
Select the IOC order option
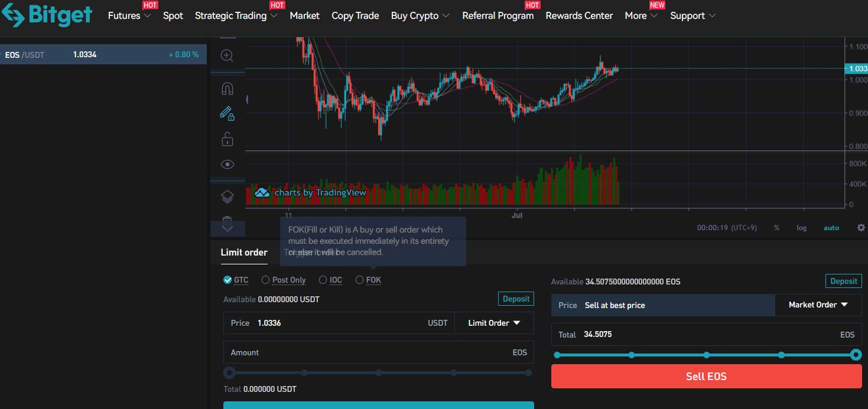[x=330, y=280]
